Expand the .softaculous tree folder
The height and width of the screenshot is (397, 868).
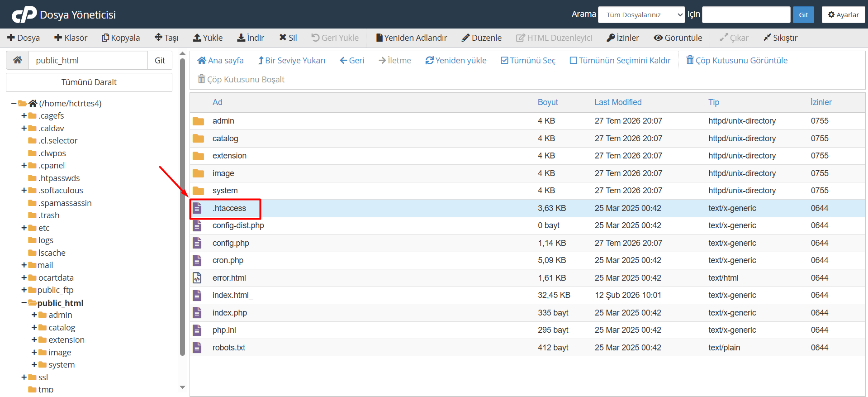coord(24,191)
